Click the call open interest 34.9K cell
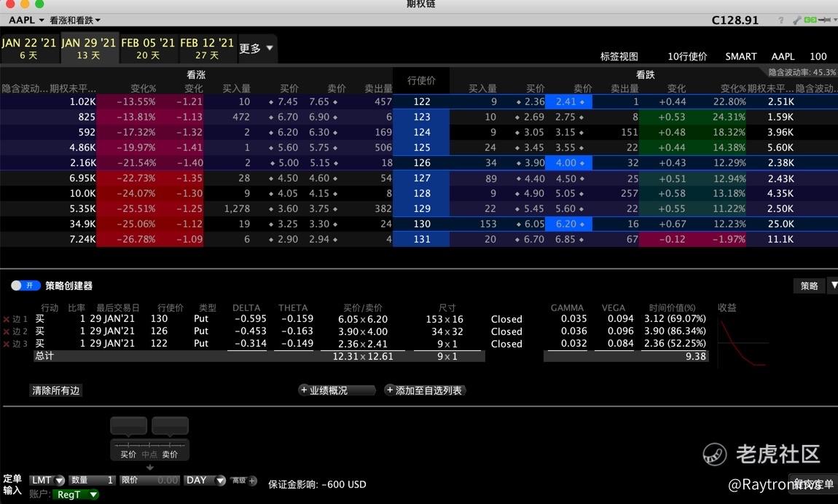The width and height of the screenshot is (838, 504). [82, 224]
